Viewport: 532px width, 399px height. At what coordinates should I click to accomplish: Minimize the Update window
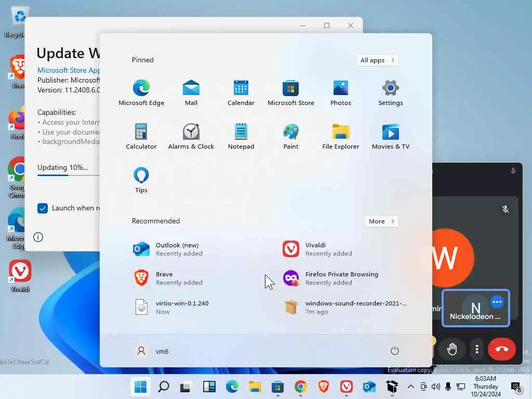point(303,25)
